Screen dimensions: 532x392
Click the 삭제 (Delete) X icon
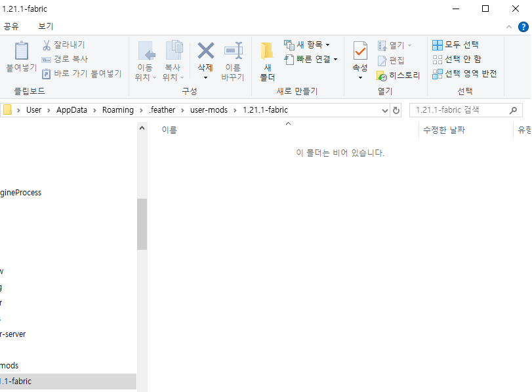tap(205, 50)
